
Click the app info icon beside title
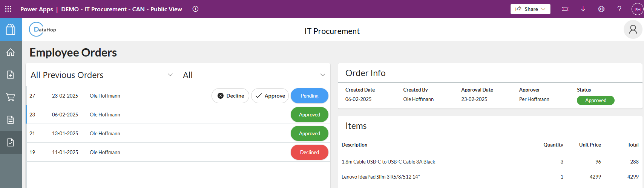195,9
